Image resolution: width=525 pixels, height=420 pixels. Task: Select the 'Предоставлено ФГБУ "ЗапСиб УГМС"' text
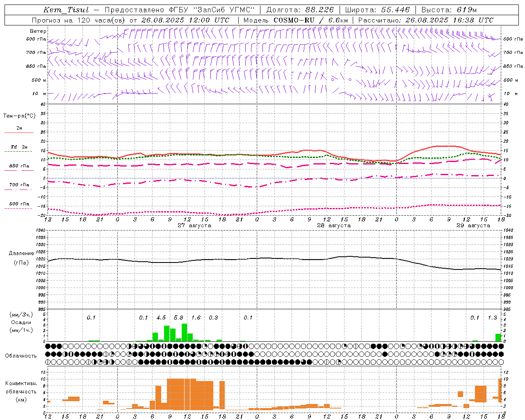[180, 10]
